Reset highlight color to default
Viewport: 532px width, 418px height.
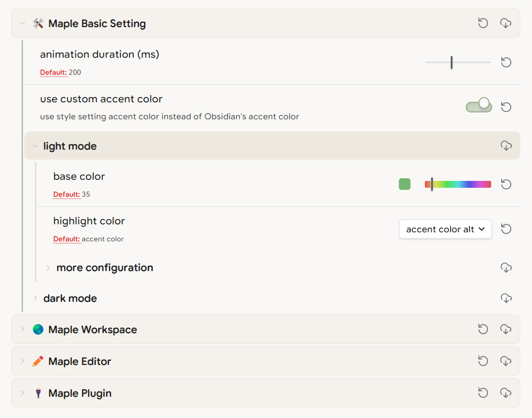click(506, 229)
